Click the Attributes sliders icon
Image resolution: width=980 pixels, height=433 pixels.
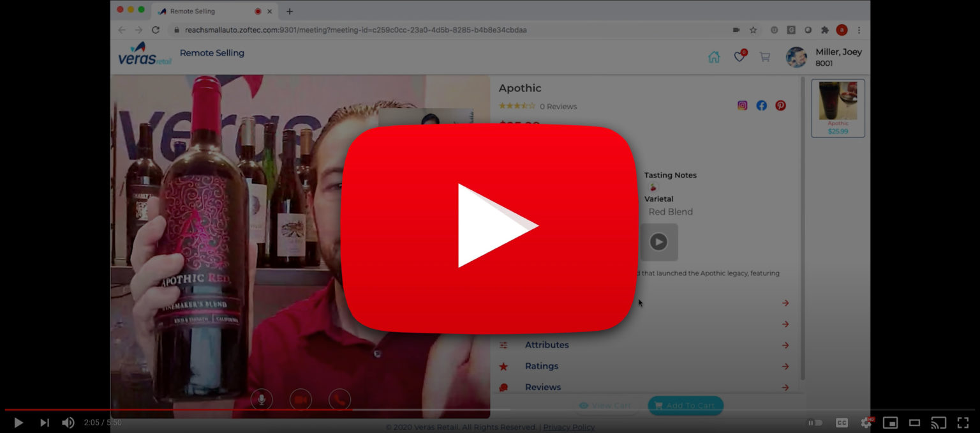[x=503, y=345]
